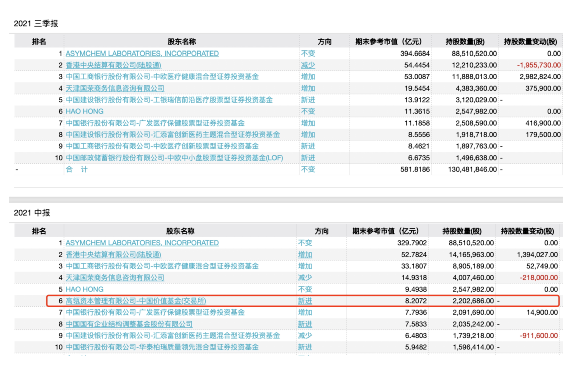Open 香港中央结算有限公司 link in 三季报 table

(114, 65)
